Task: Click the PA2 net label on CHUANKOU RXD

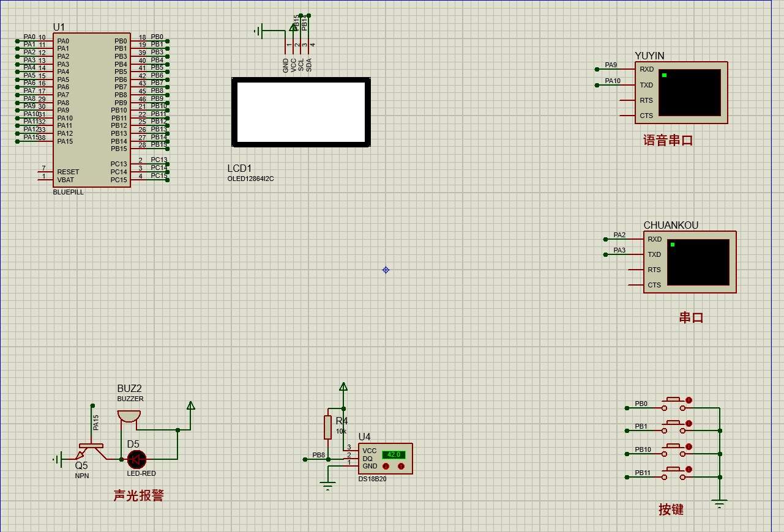Action: 619,235
